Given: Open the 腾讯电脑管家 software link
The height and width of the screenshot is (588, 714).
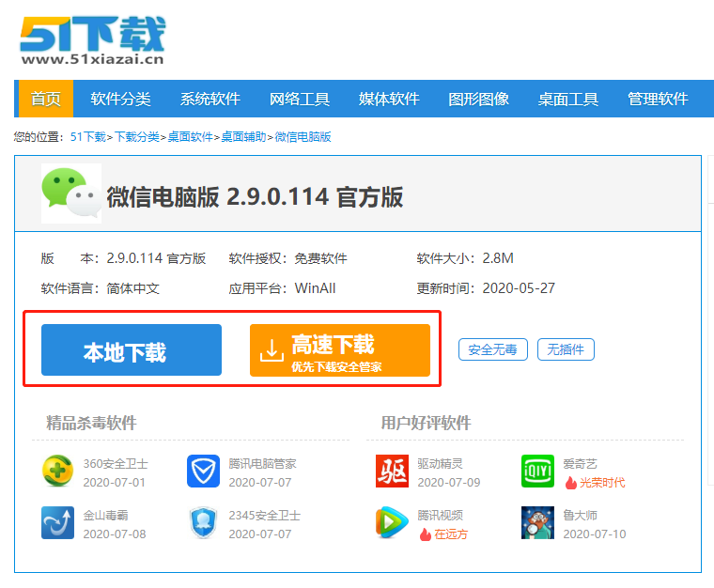Looking at the screenshot, I should (262, 464).
